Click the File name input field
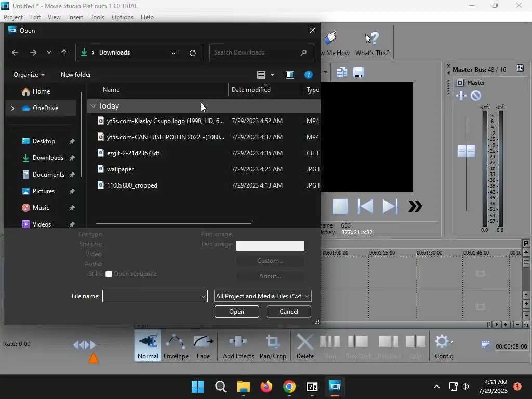This screenshot has width=532, height=399. (151, 296)
